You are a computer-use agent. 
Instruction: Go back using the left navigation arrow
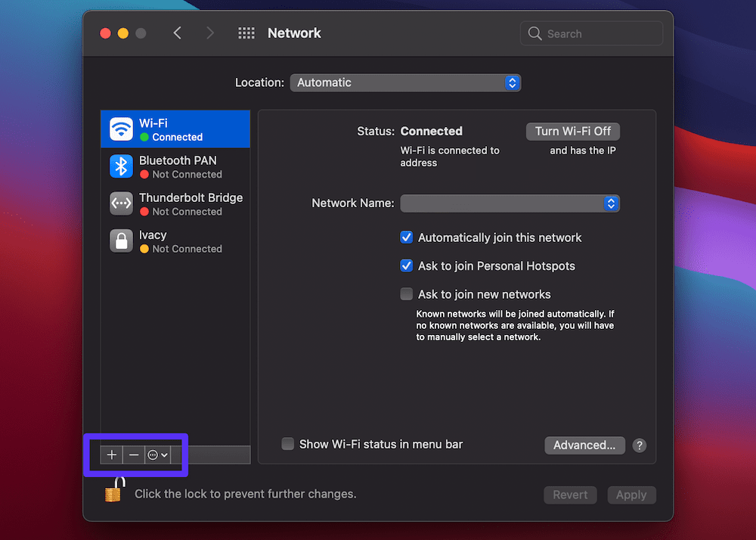(177, 33)
